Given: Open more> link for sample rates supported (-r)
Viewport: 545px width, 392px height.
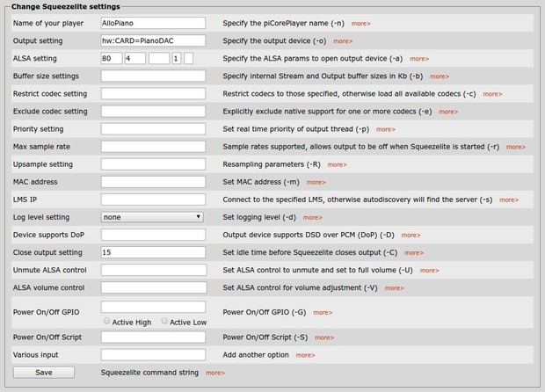Looking at the screenshot, I should tap(515, 148).
